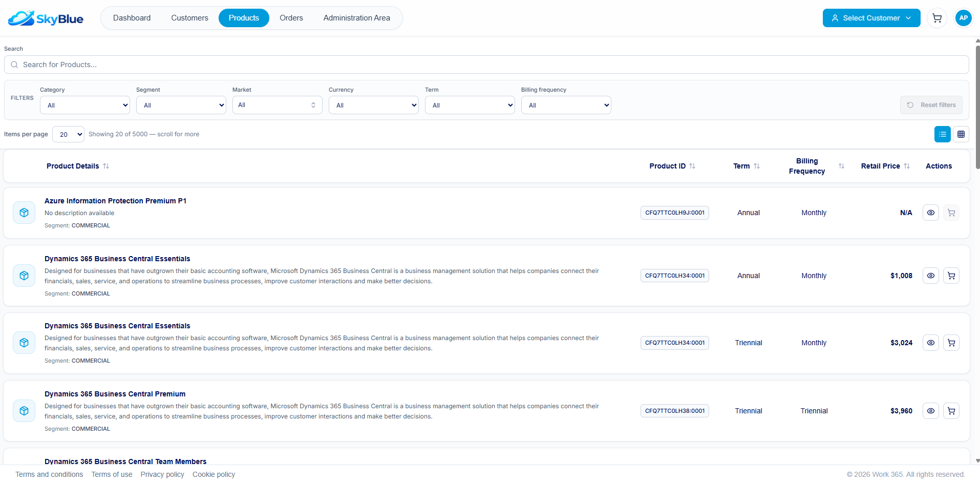Image resolution: width=980 pixels, height=483 pixels.
Task: Open the Term filter dropdown
Action: (x=470, y=105)
